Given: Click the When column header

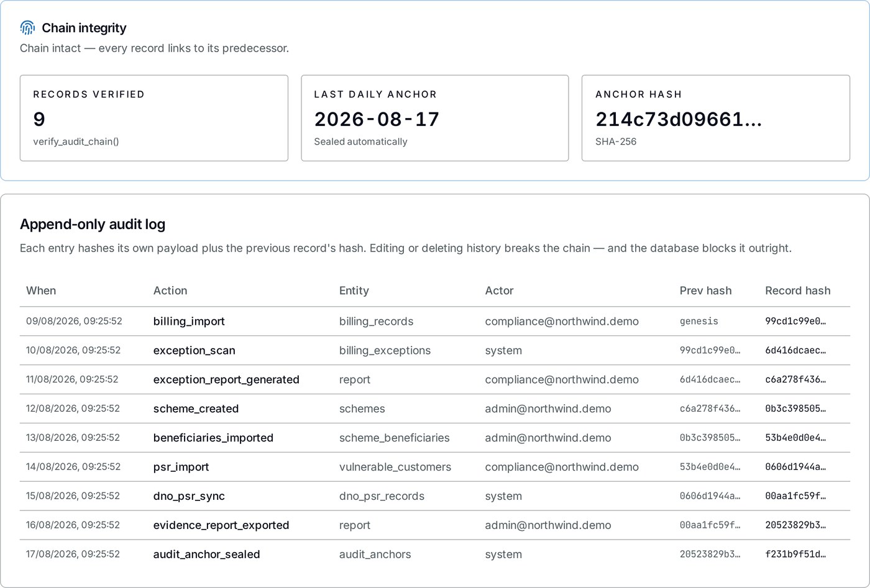Looking at the screenshot, I should click(x=41, y=291).
